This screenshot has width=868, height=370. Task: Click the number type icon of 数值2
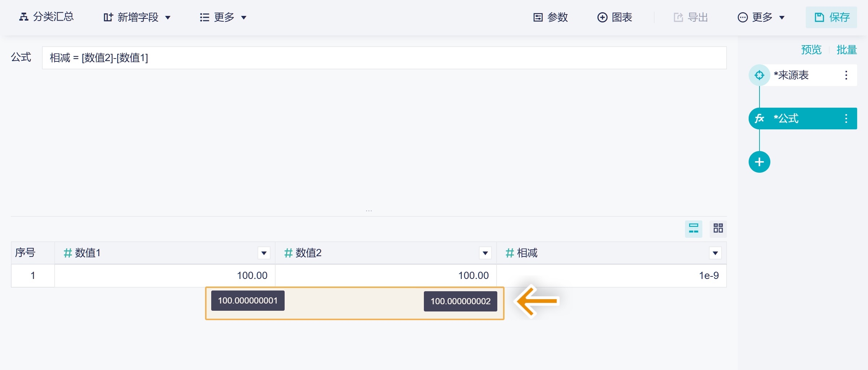pyautogui.click(x=288, y=253)
